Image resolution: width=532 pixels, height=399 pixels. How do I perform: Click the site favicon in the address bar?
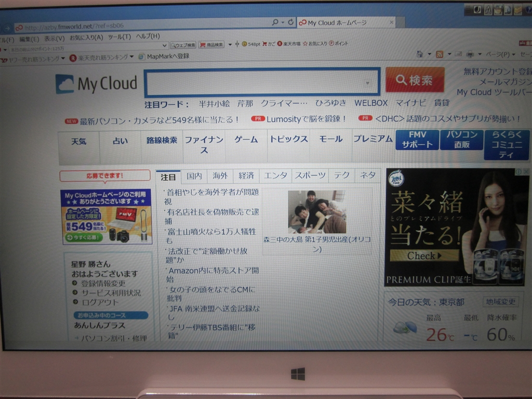[19, 28]
